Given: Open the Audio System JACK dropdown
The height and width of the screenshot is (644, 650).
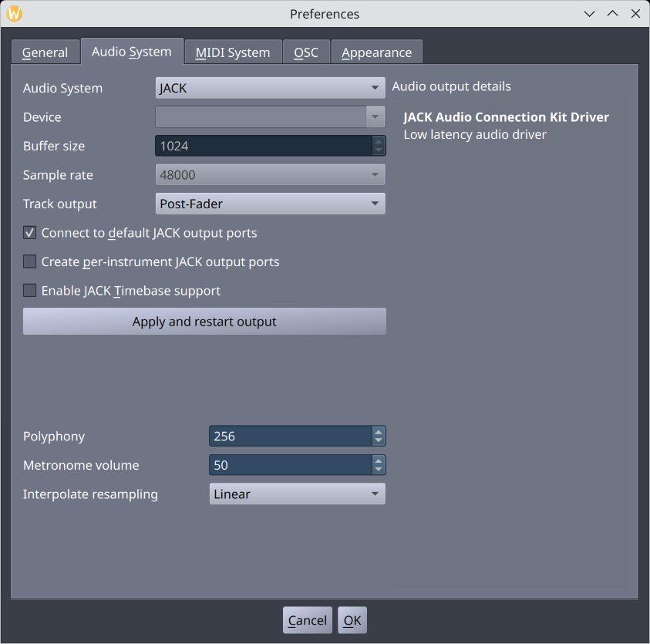Looking at the screenshot, I should pyautogui.click(x=271, y=88).
